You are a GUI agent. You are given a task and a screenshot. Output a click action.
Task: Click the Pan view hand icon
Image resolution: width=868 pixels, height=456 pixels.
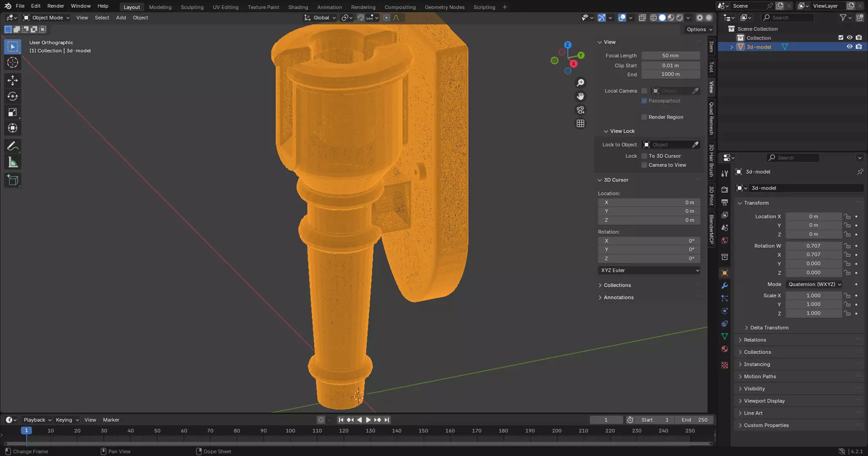580,96
